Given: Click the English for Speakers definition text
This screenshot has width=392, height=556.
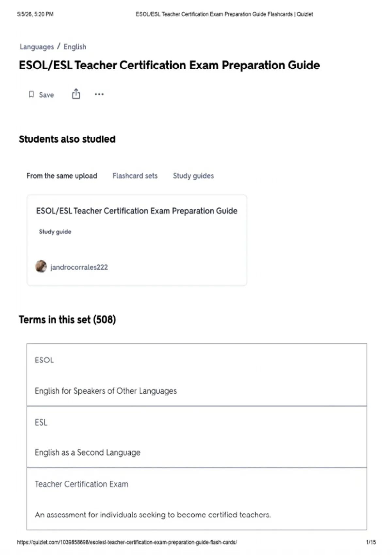Looking at the screenshot, I should [x=106, y=391].
